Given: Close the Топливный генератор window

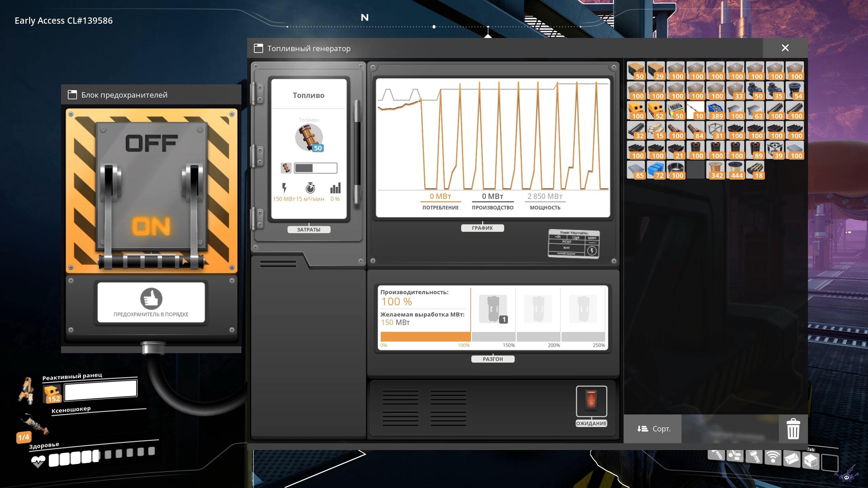Looking at the screenshot, I should 785,48.
